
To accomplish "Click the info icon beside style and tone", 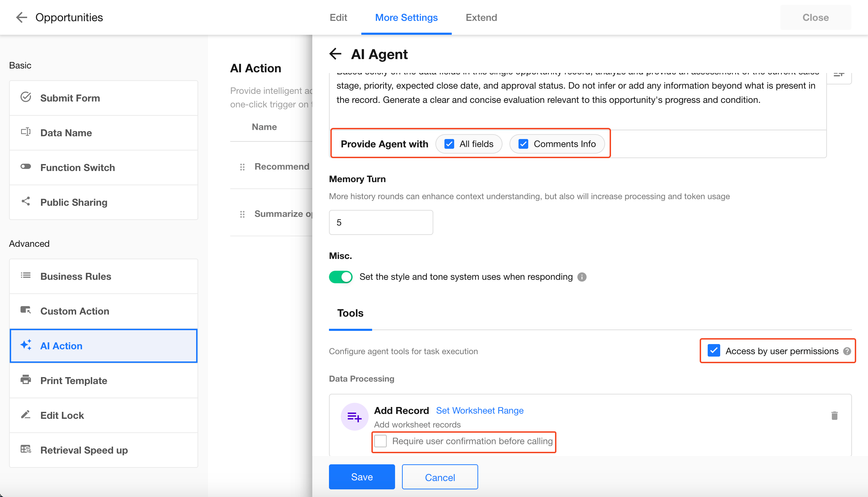I will [x=582, y=277].
